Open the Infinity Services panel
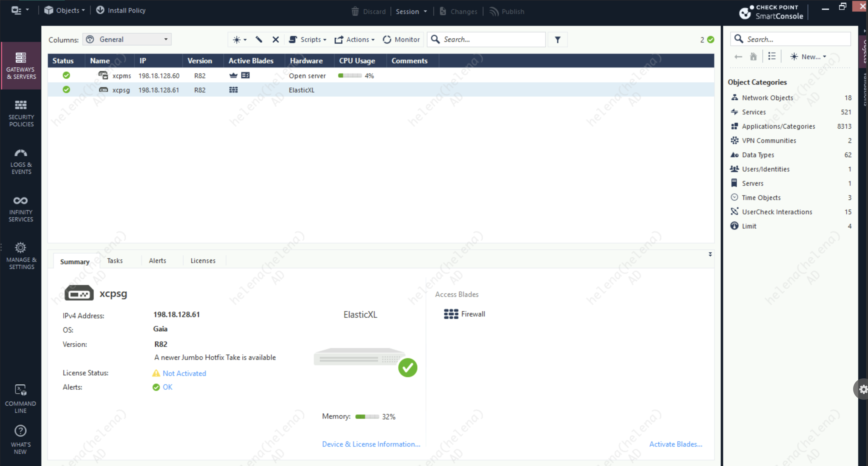Image resolution: width=868 pixels, height=466 pixels. pyautogui.click(x=21, y=209)
